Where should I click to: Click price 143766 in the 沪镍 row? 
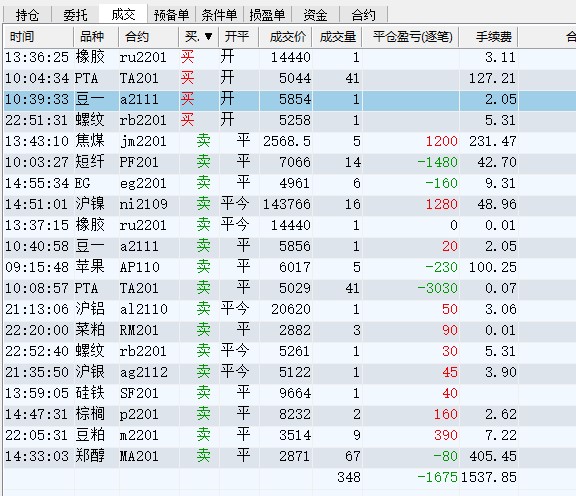[287, 204]
